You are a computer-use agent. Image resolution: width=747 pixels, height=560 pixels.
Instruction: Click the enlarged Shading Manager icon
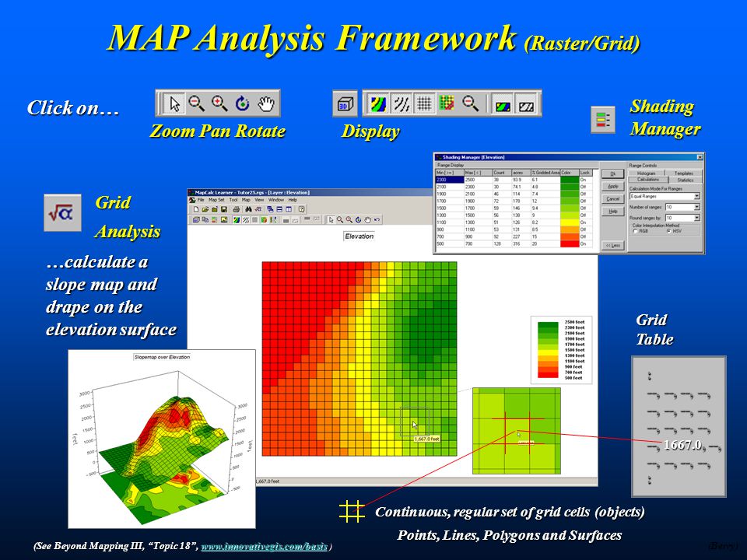pyautogui.click(x=602, y=120)
